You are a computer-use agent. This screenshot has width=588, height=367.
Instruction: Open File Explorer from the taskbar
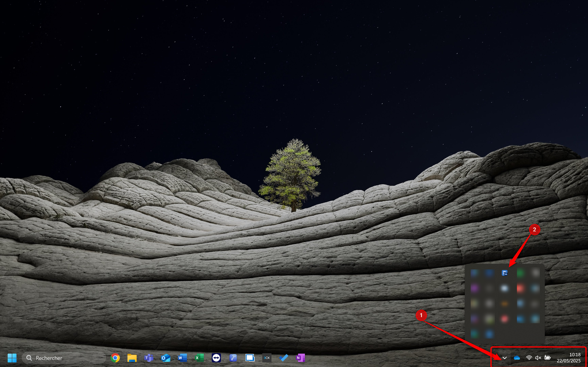point(132,358)
